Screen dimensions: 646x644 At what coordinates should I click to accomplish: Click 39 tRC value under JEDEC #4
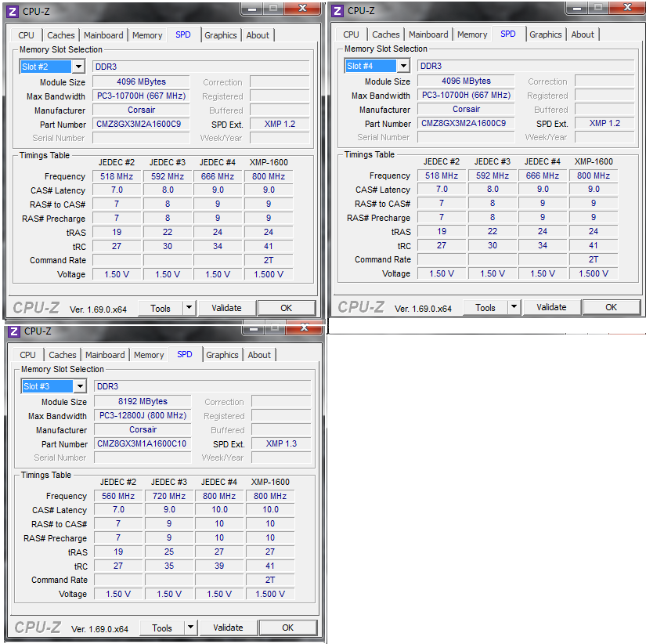(219, 566)
